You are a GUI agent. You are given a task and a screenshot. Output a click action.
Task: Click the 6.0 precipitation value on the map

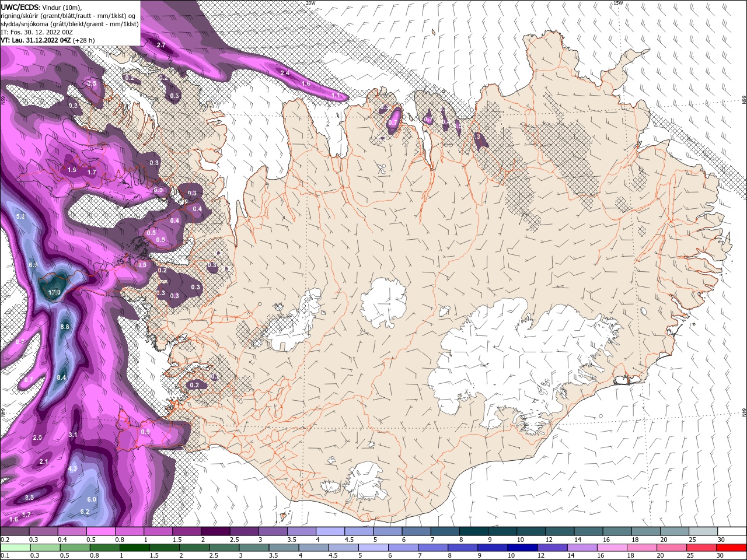(x=92, y=499)
